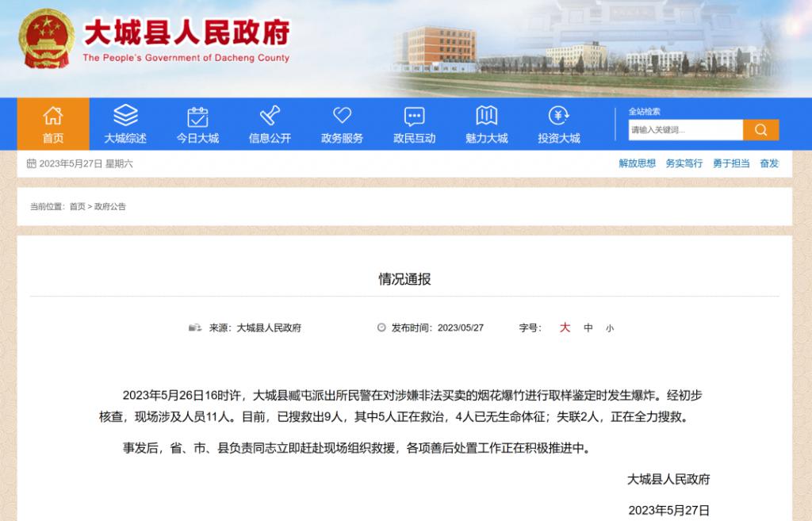The image size is (812, 521).
Task: Click the heart icon for 政务服务
Action: coord(342,116)
